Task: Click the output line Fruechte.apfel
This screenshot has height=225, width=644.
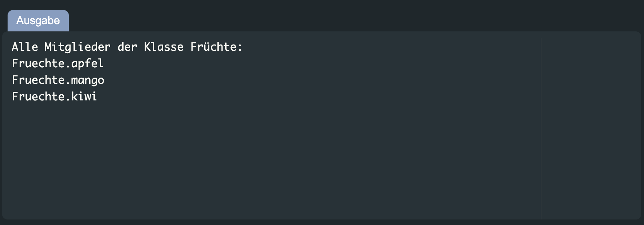Action: 57,63
